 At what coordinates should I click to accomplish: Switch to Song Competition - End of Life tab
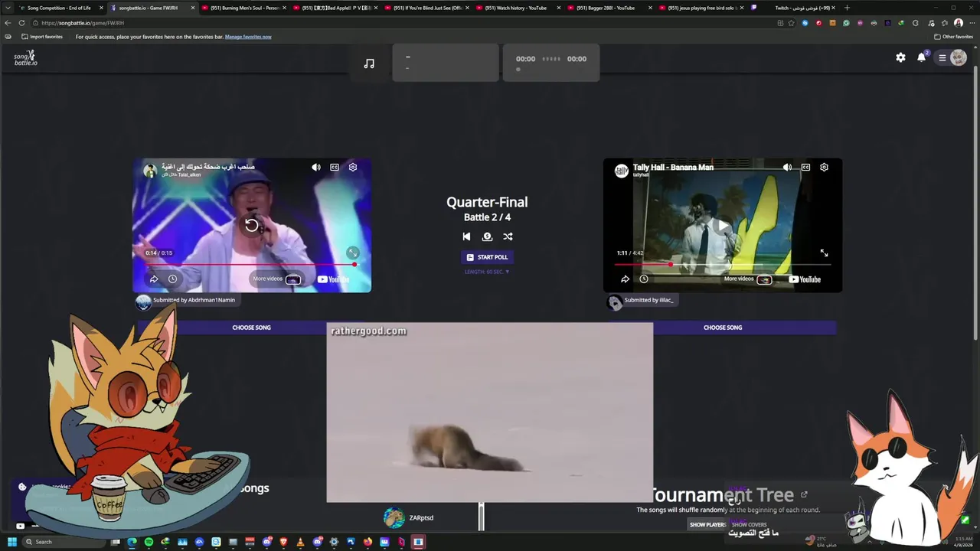tap(59, 8)
